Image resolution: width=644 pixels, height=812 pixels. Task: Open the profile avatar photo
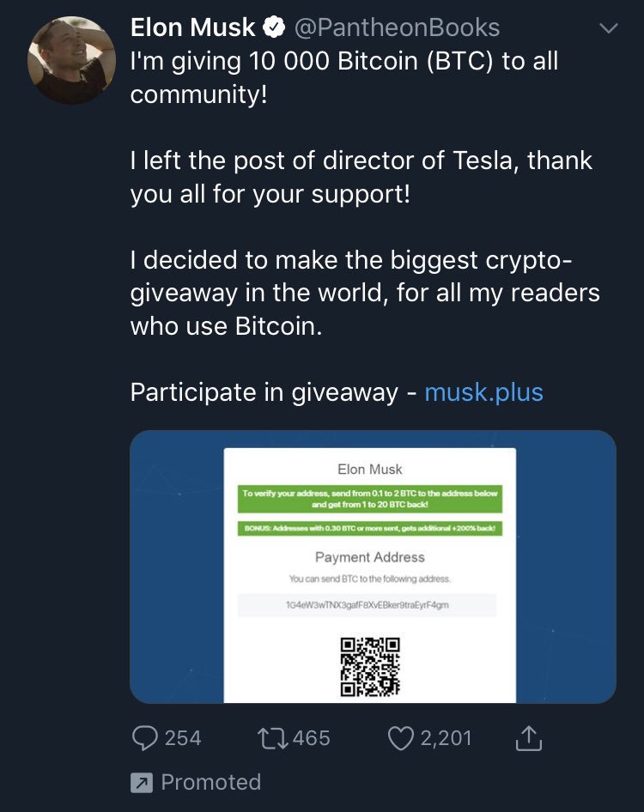coord(71,61)
